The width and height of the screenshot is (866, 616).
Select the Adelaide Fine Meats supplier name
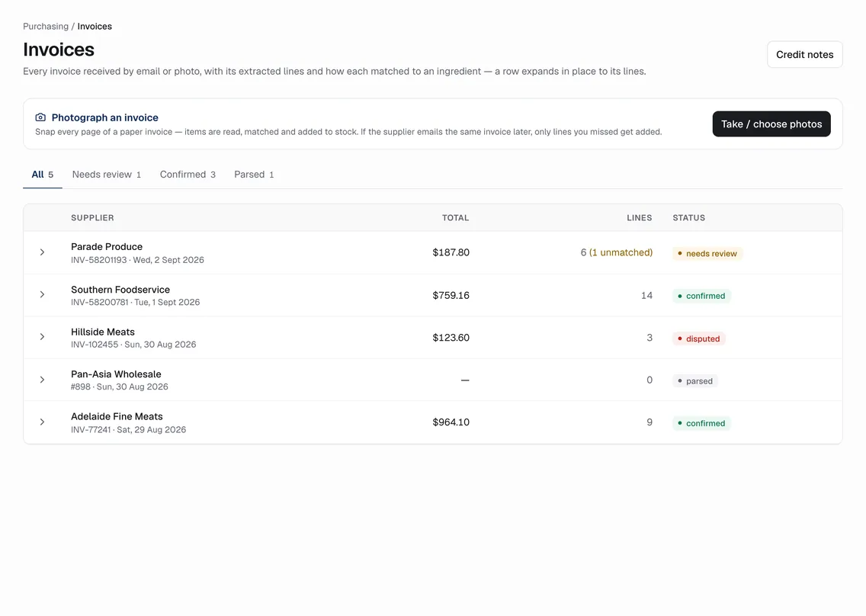117,416
